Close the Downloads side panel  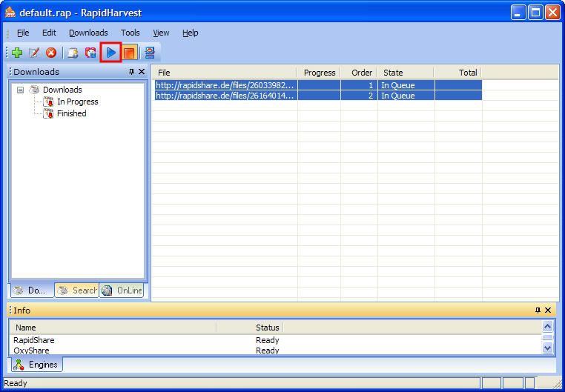(142, 72)
